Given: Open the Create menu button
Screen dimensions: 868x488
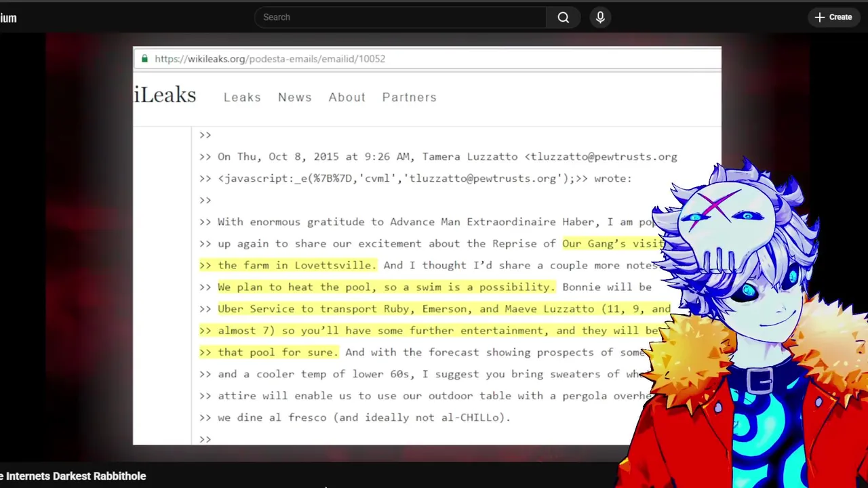Looking at the screenshot, I should (x=833, y=18).
